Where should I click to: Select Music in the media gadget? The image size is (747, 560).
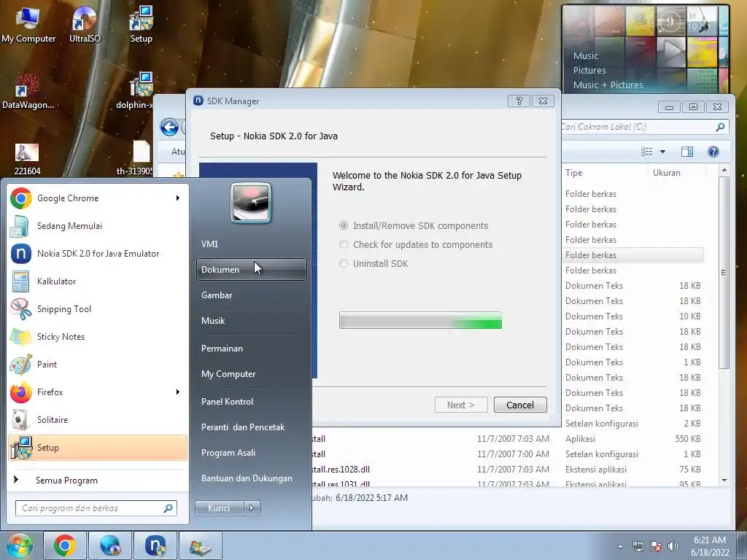(586, 55)
